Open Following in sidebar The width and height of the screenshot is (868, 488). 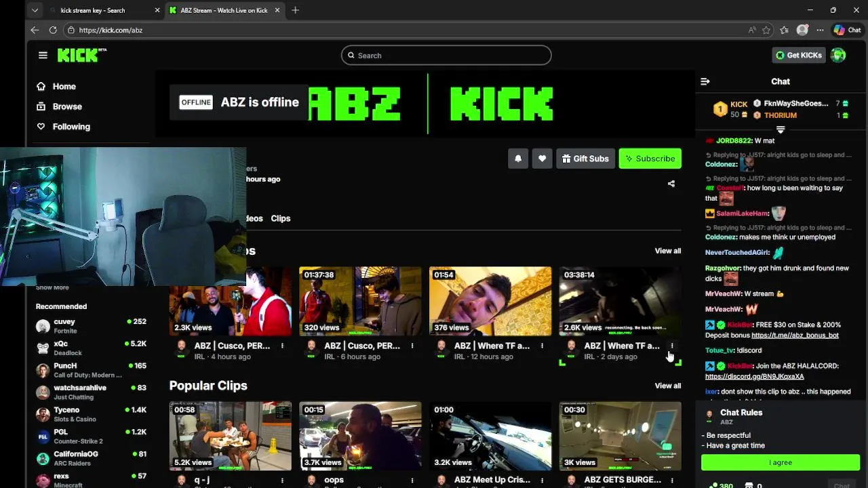(x=63, y=127)
